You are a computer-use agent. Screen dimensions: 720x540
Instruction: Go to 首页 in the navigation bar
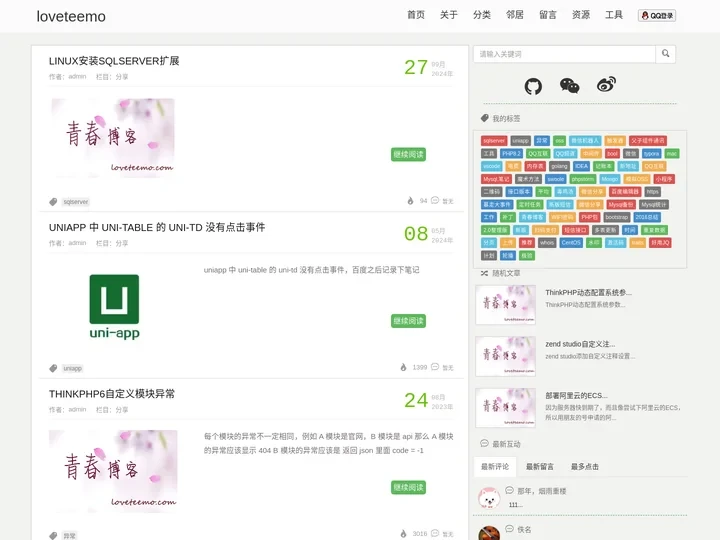click(x=416, y=15)
